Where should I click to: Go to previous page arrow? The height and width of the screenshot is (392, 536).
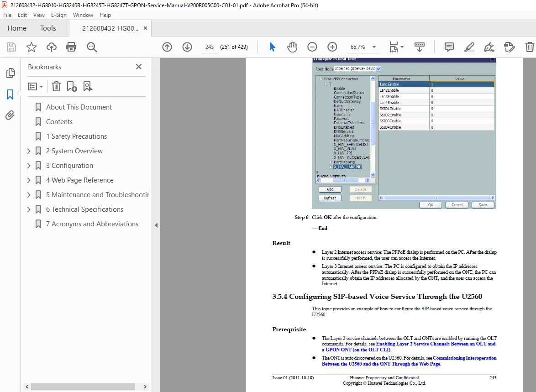pyautogui.click(x=167, y=47)
